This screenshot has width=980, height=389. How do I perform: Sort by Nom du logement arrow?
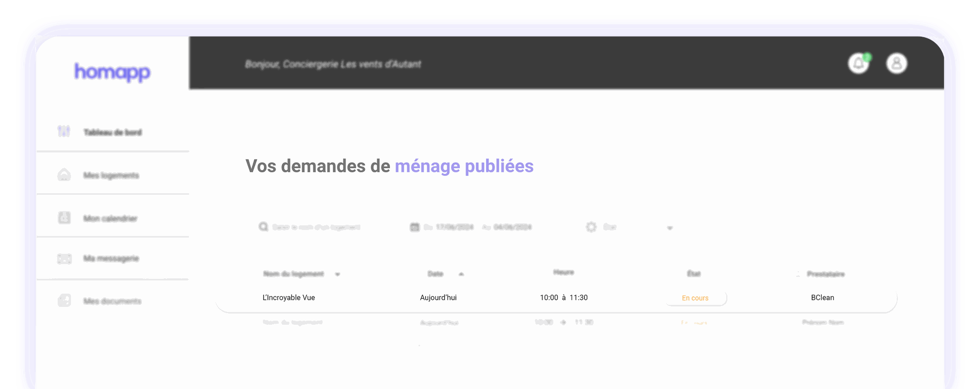[x=337, y=274]
